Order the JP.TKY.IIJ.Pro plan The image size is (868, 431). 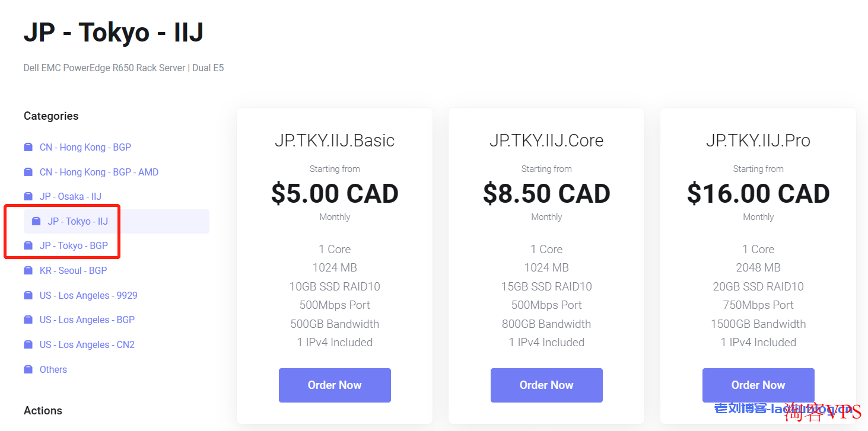point(758,385)
